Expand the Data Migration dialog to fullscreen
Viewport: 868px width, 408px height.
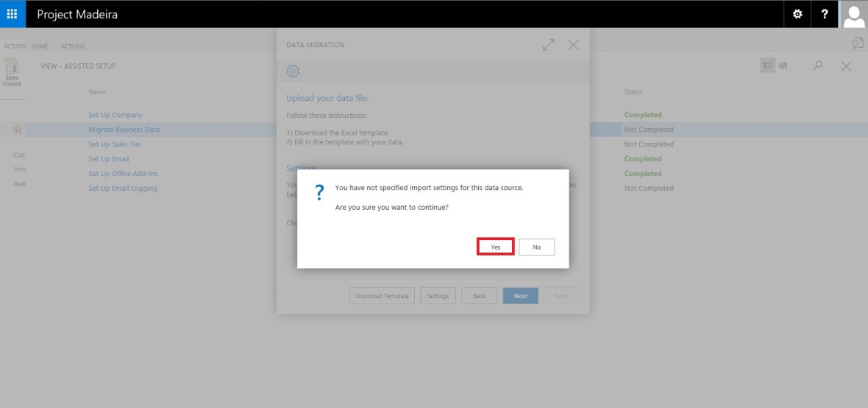tap(548, 45)
